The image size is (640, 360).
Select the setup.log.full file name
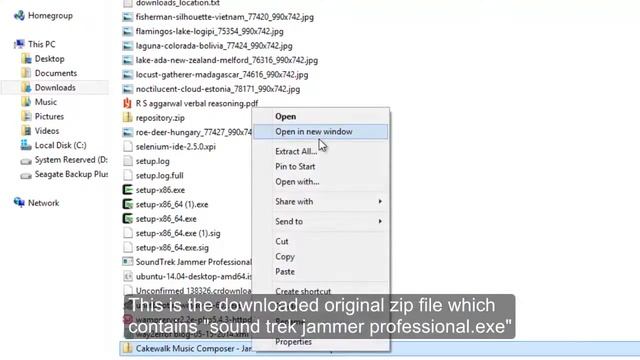(159, 176)
